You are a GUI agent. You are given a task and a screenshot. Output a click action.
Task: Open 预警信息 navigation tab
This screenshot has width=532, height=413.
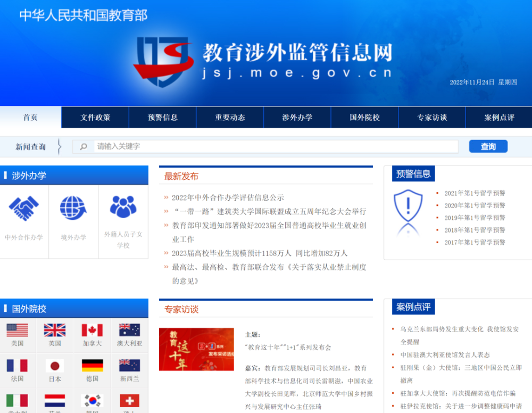click(163, 118)
